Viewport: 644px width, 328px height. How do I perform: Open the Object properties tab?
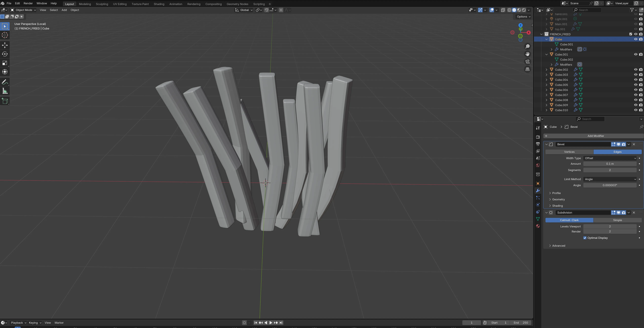538,183
